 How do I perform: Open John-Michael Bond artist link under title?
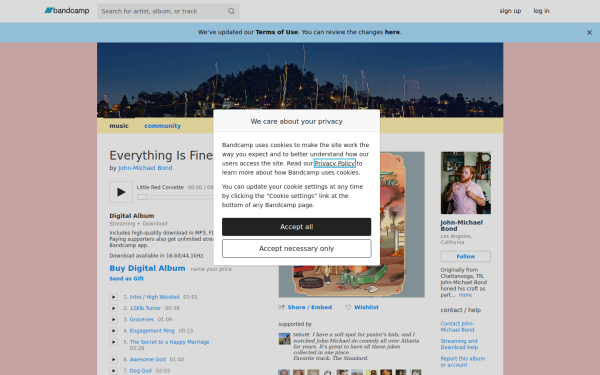[x=145, y=168]
